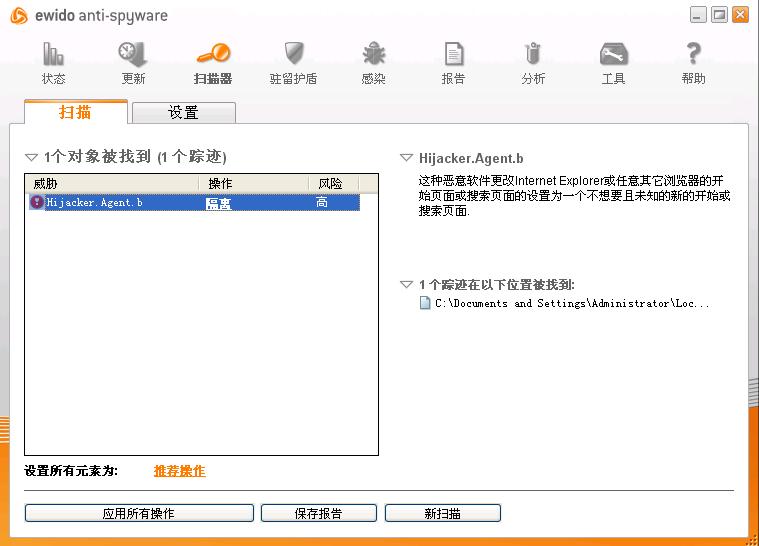Open the 报告 (Reports) document icon
This screenshot has width=759, height=546.
(454, 54)
